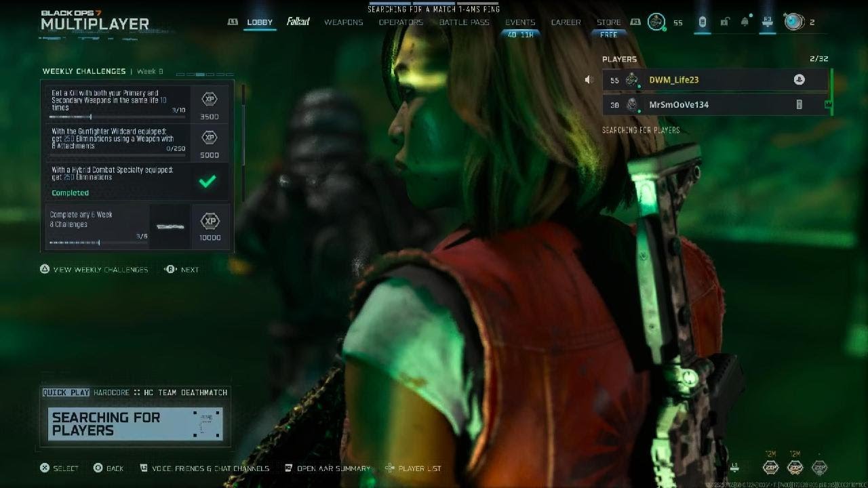Select the Quick Play label
This screenshot has height=488, width=868.
pos(66,392)
